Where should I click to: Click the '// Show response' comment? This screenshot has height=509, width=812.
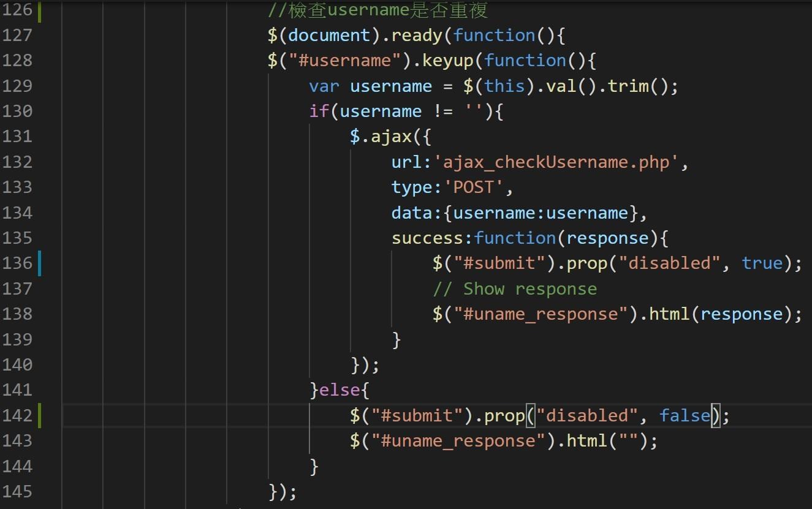pyautogui.click(x=514, y=288)
